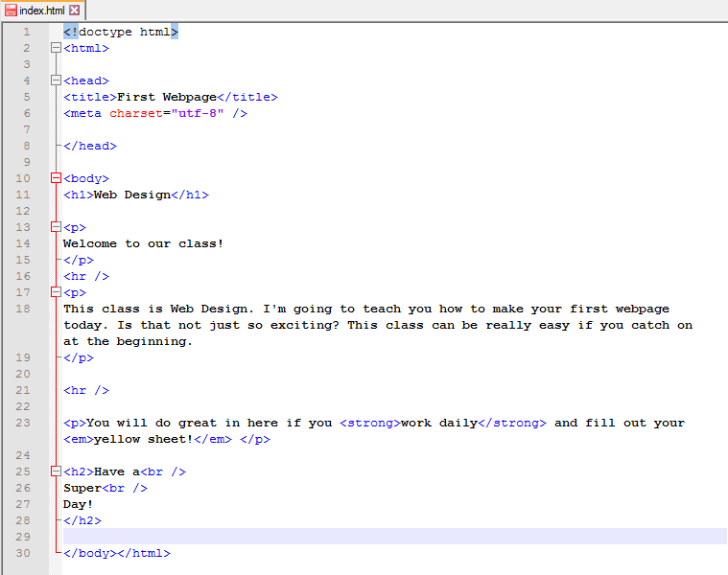The image size is (728, 575).
Task: Click the opening <body> tag
Action: 86,178
